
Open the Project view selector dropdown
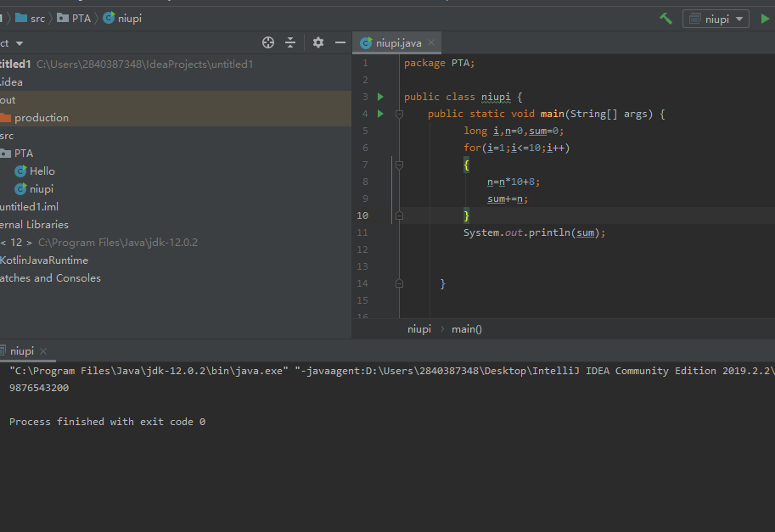click(19, 42)
